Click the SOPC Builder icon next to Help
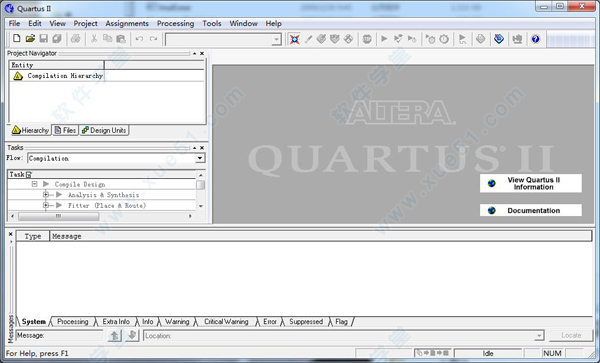The image size is (600, 363). [517, 39]
